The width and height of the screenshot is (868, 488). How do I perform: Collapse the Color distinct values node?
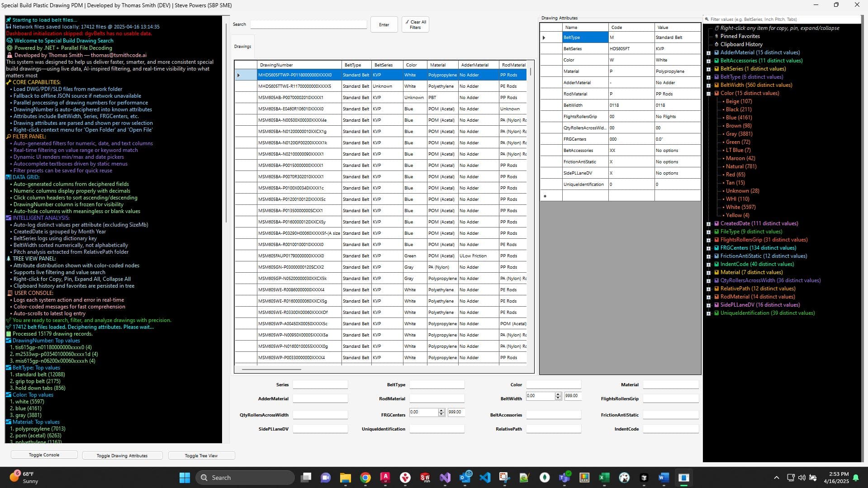(708, 93)
